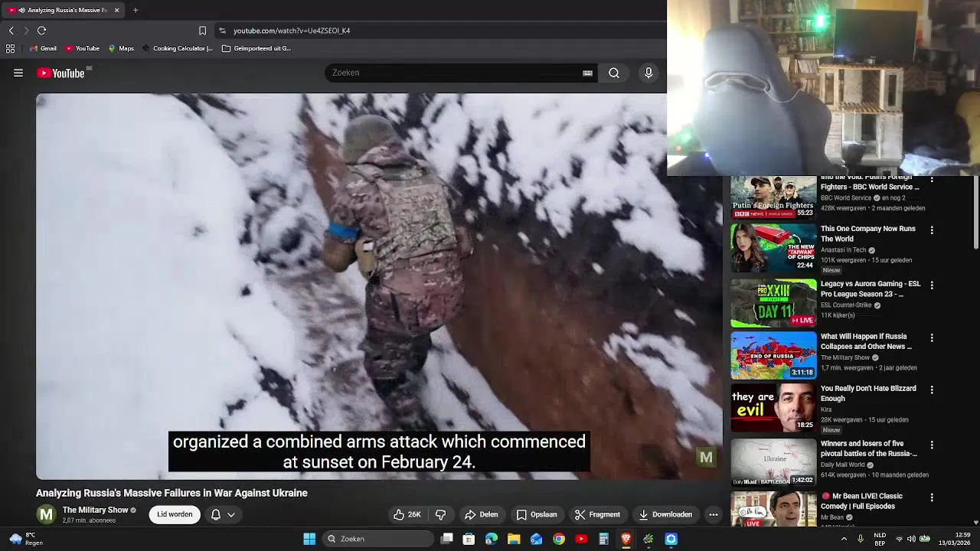Select the 'Analyzing Russia's Massive' browser tab
Screen dimensions: 980x551
pyautogui.click(x=64, y=10)
